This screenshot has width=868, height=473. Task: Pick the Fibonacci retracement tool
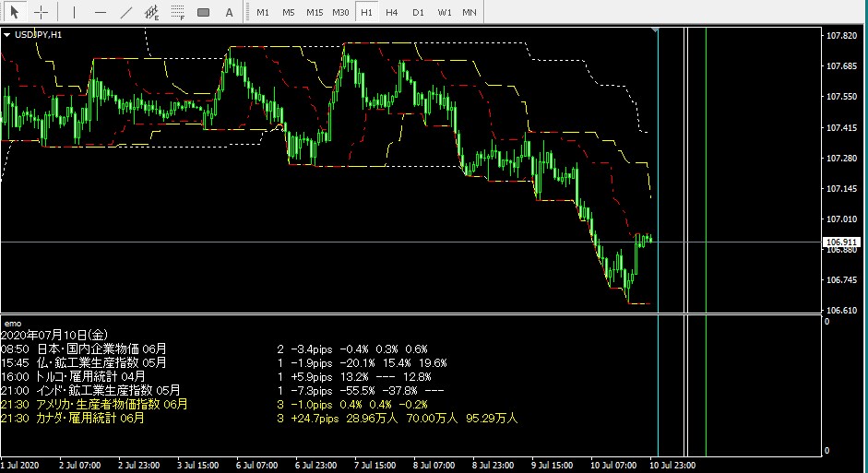click(178, 12)
